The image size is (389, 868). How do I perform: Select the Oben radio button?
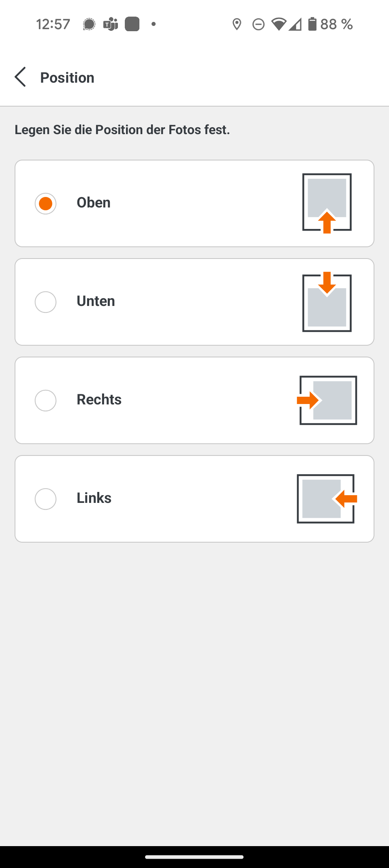45,203
